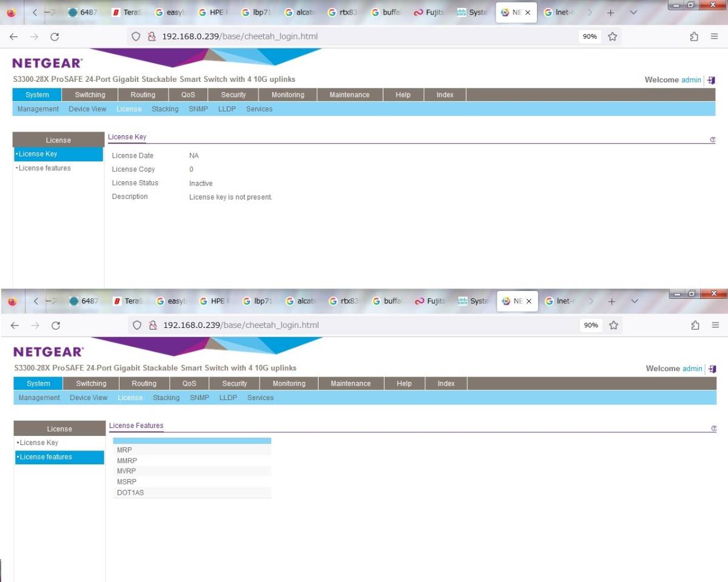Click logout icon beside admin on License Features page
Viewport: 728px width, 582px height.
pos(712,369)
